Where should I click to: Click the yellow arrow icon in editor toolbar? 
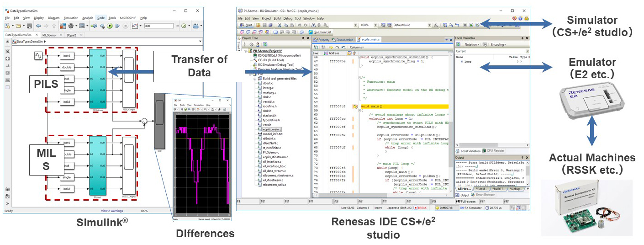331,47
